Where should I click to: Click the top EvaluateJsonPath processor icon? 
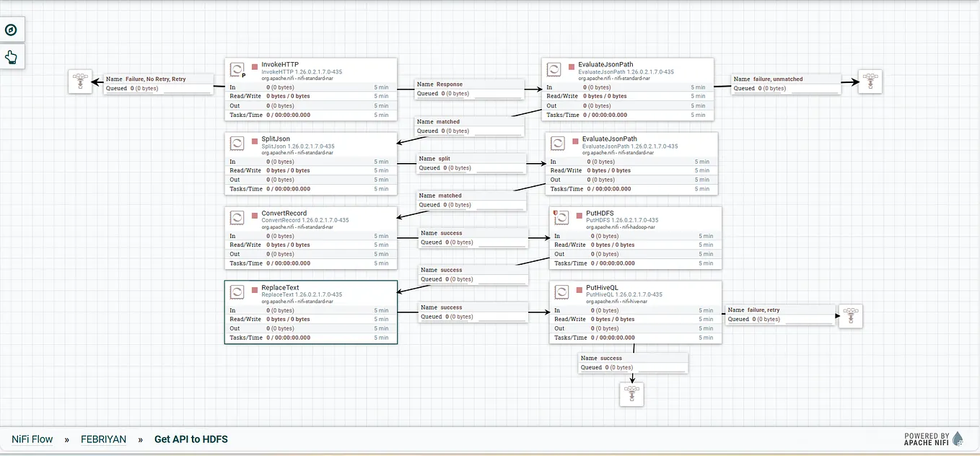coord(554,69)
